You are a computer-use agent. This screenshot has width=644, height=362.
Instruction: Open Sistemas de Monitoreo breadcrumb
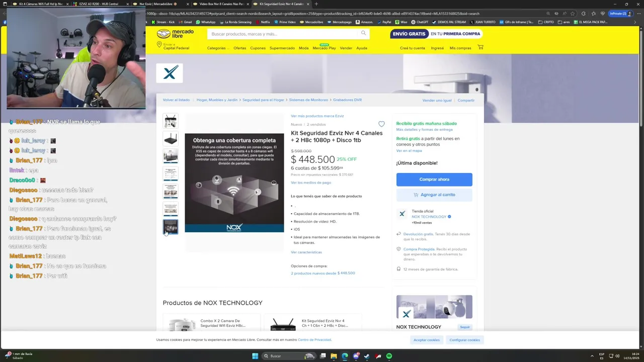308,100
